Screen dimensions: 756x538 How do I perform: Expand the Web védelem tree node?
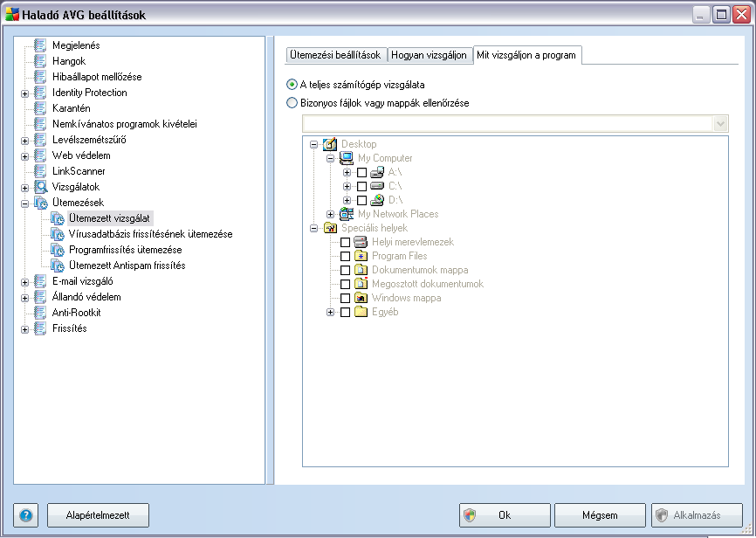click(25, 156)
